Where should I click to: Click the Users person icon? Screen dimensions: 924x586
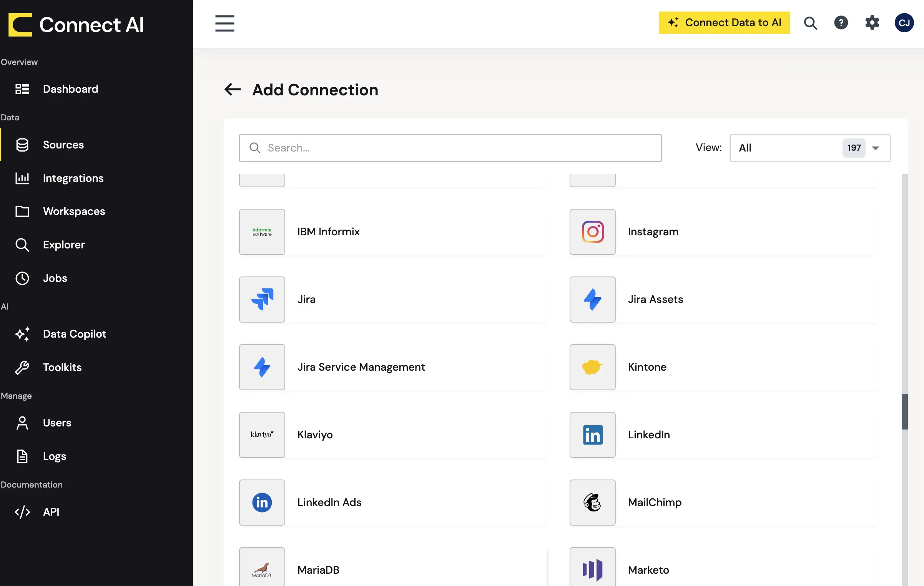click(22, 423)
